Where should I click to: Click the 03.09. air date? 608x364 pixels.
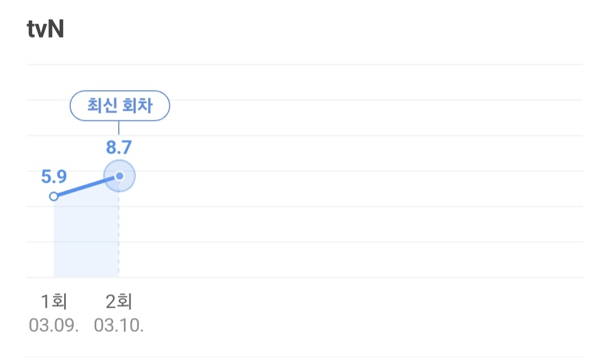(x=54, y=326)
